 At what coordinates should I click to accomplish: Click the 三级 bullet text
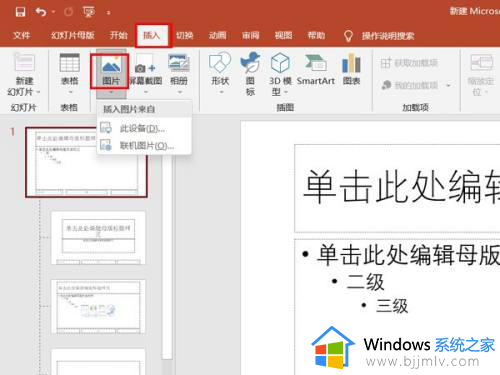392,306
